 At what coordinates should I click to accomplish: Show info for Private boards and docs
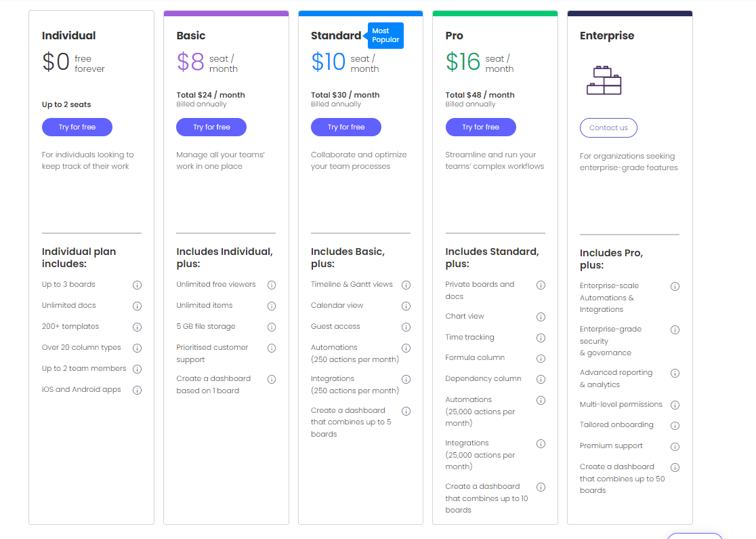click(541, 285)
